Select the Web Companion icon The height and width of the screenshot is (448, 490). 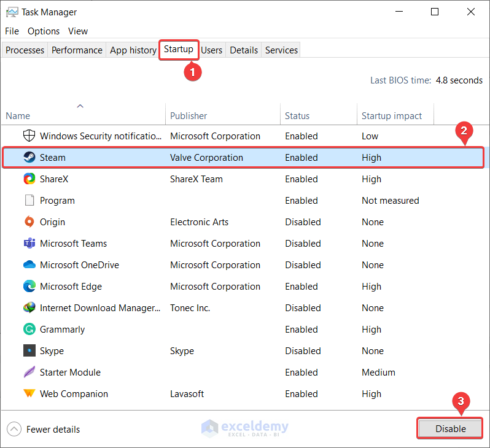click(x=29, y=394)
